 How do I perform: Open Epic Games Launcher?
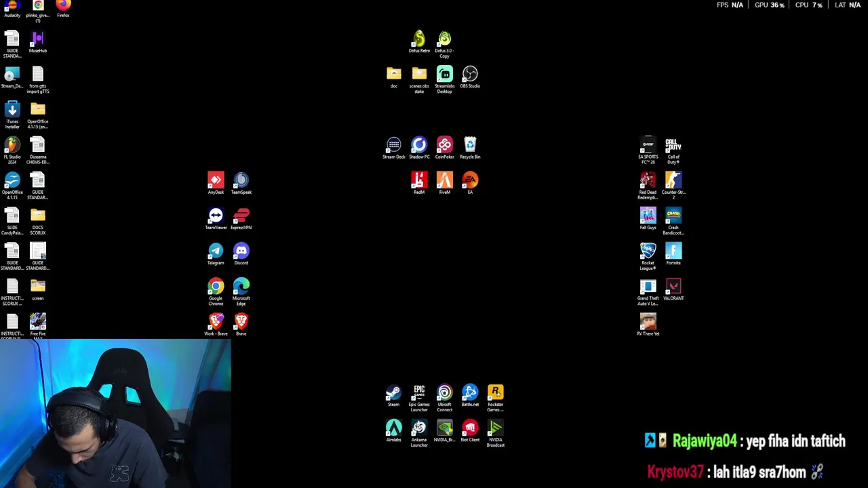(x=419, y=399)
